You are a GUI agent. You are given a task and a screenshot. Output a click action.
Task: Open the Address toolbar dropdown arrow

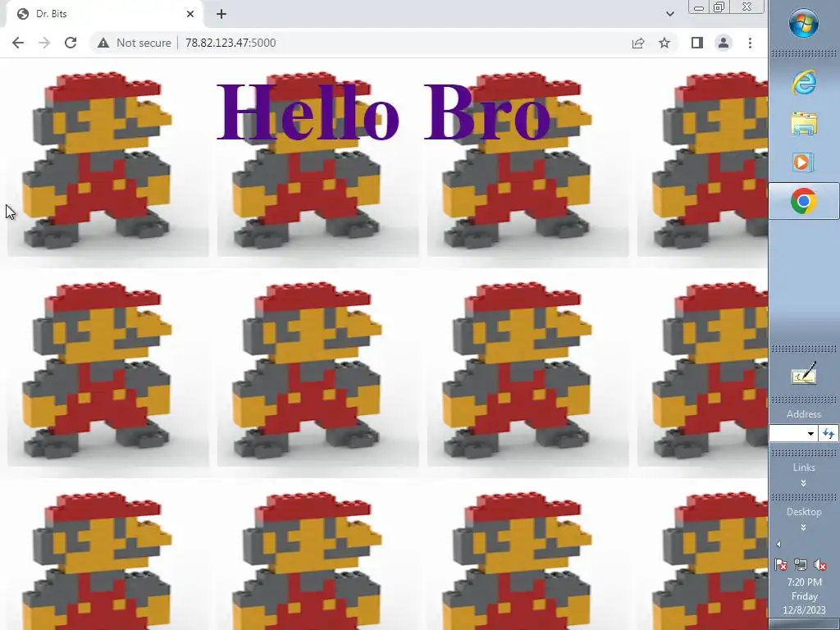tap(810, 433)
